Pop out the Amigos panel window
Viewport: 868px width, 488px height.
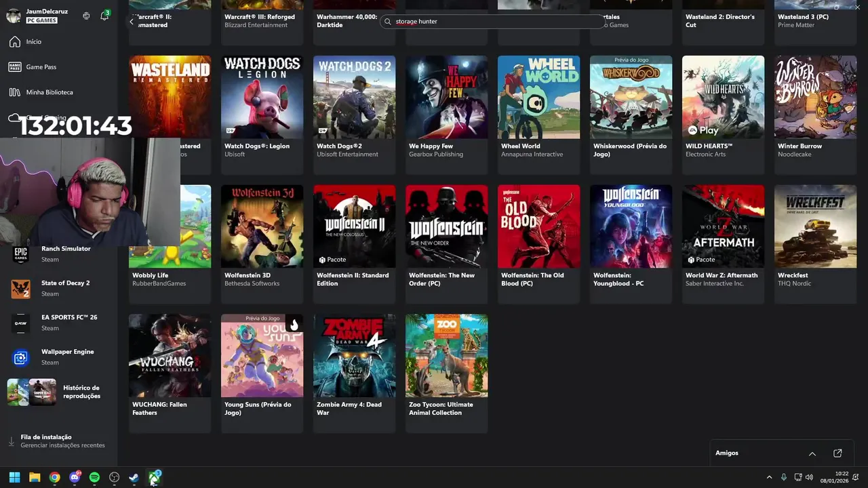tap(837, 453)
